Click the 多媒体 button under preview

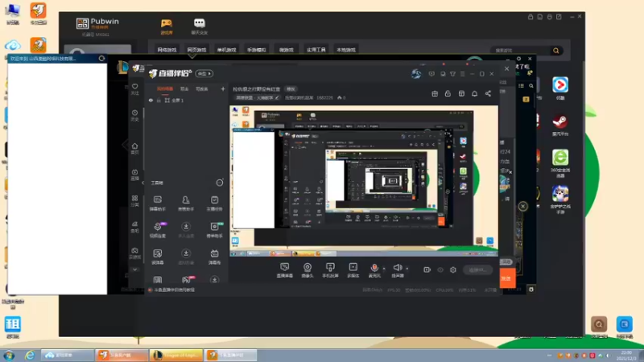click(x=353, y=270)
